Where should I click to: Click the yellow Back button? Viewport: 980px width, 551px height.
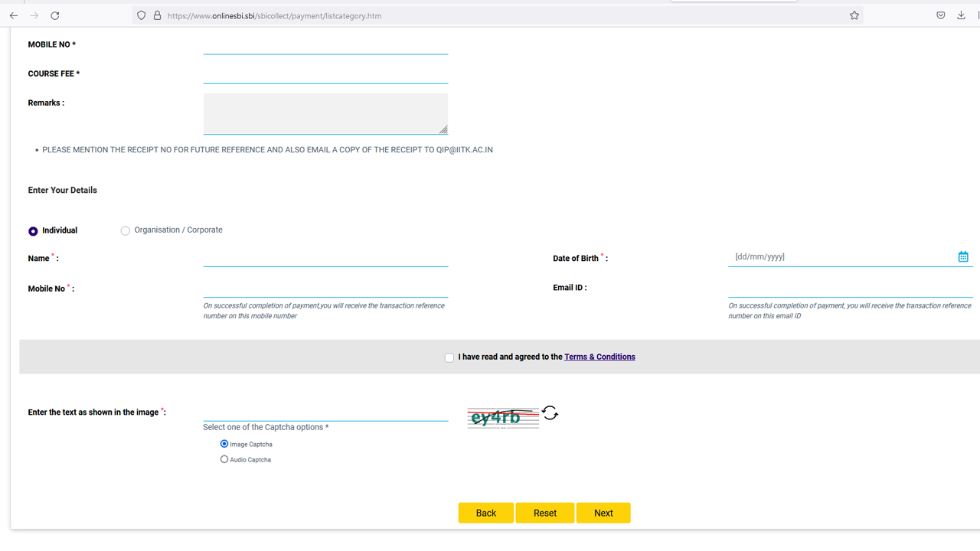[485, 513]
